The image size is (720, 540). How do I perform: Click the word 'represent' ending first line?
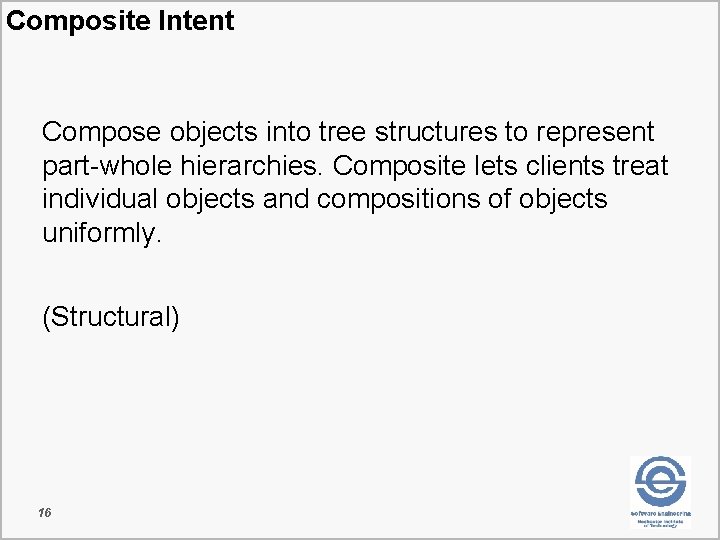(595, 134)
